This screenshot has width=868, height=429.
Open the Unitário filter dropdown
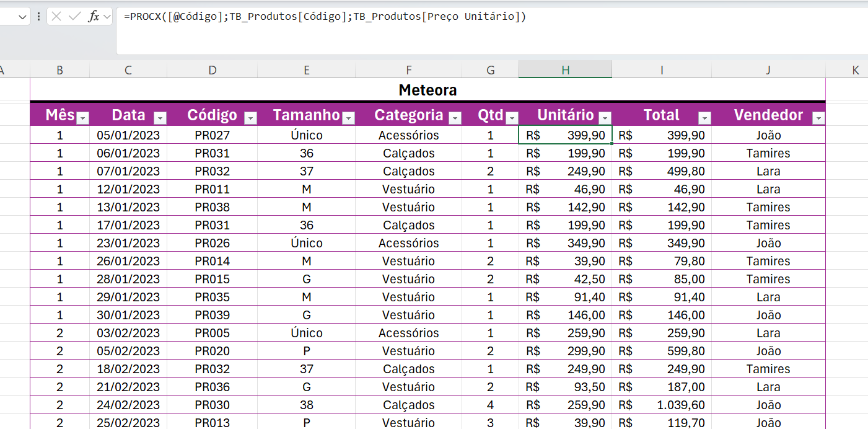pyautogui.click(x=605, y=118)
